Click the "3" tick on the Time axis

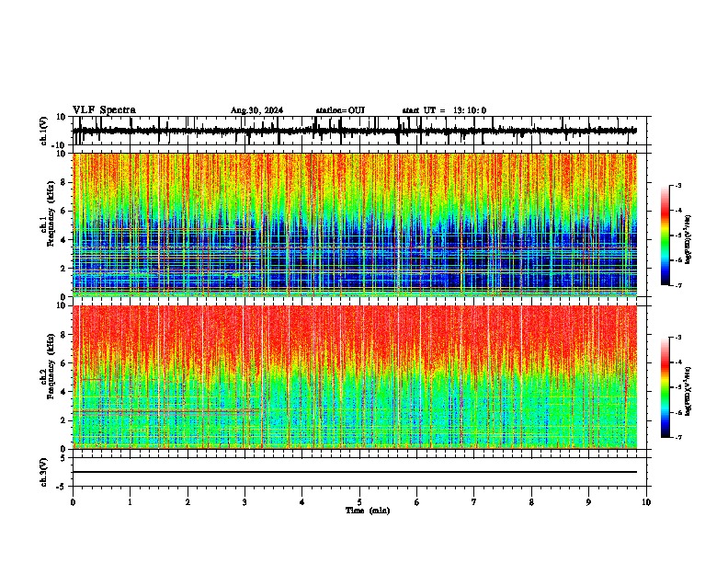point(245,502)
